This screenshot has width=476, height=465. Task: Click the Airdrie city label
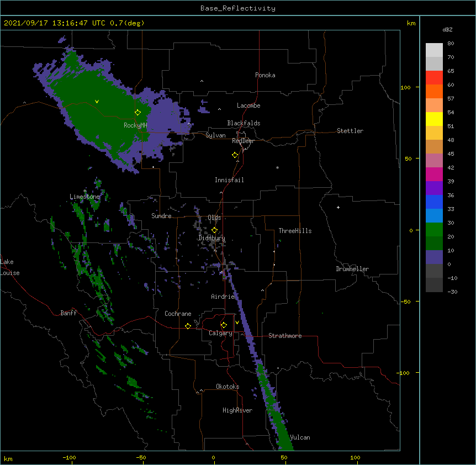tap(223, 297)
